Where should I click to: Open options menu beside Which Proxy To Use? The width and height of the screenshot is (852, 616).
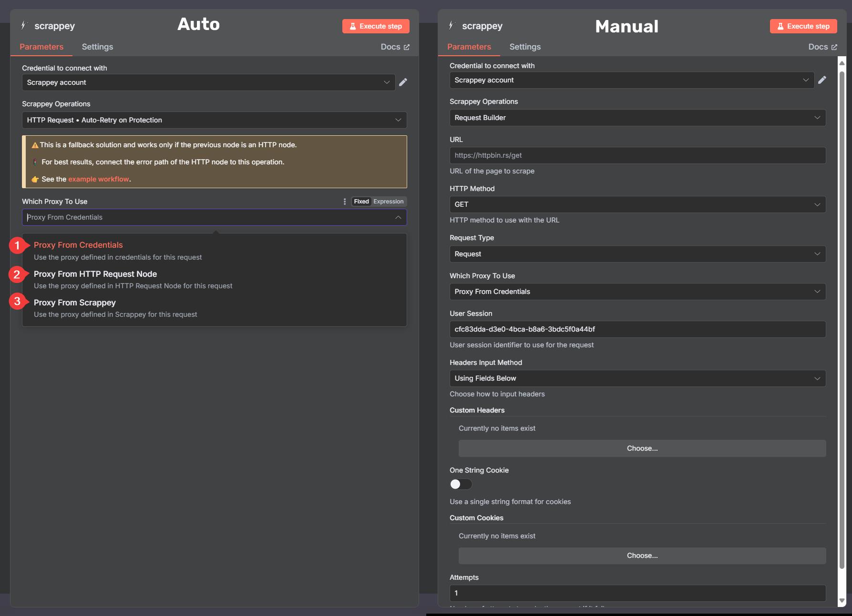pos(345,202)
